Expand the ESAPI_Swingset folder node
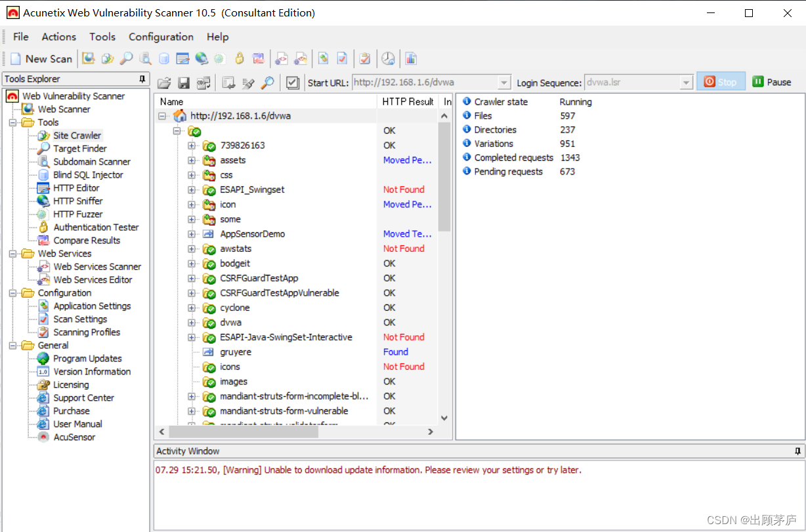Viewport: 806px width, 532px height. (192, 190)
